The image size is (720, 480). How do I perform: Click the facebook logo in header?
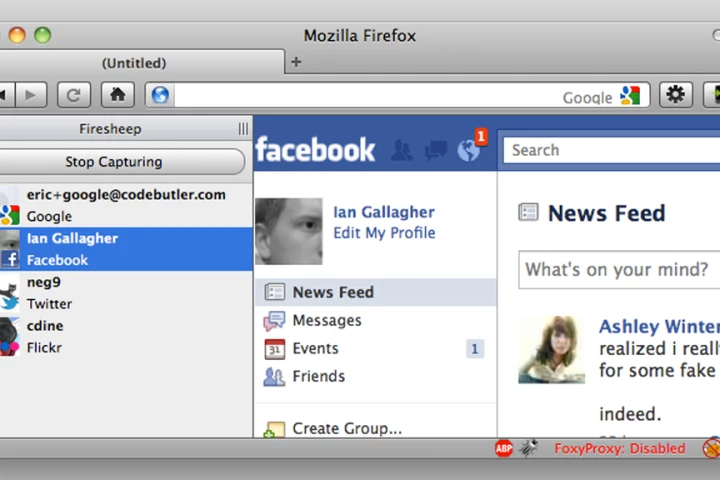click(315, 150)
